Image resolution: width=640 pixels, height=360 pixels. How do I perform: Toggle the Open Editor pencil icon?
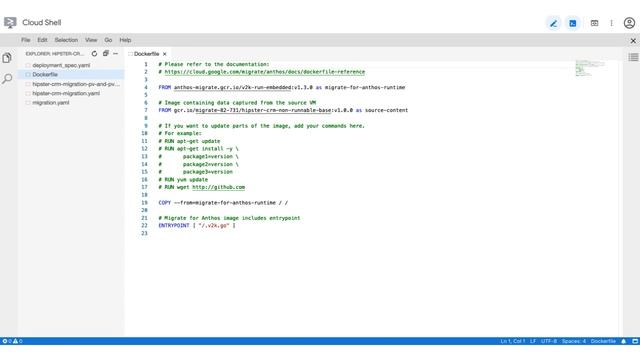point(553,23)
